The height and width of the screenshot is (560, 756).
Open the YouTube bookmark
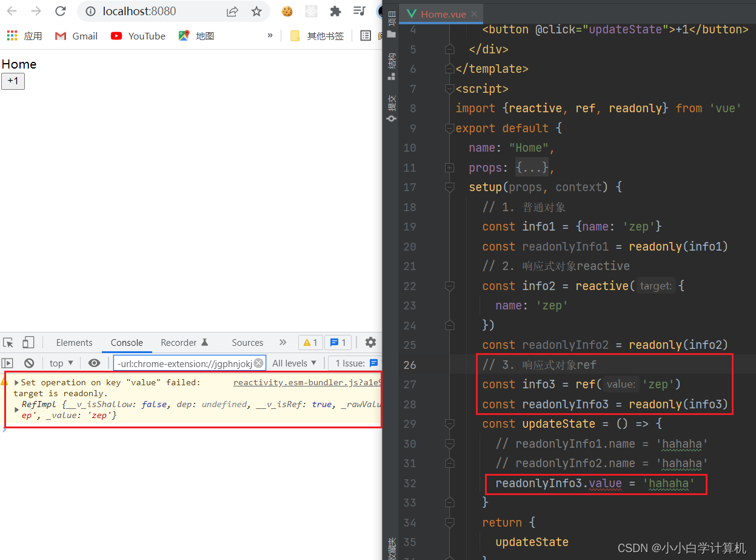tap(138, 36)
